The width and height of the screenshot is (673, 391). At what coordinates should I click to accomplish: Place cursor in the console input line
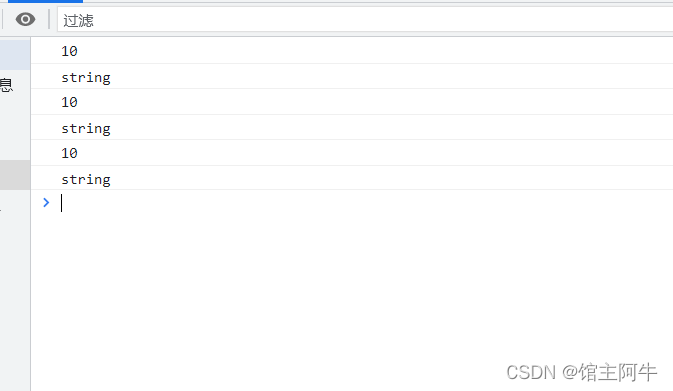click(365, 203)
